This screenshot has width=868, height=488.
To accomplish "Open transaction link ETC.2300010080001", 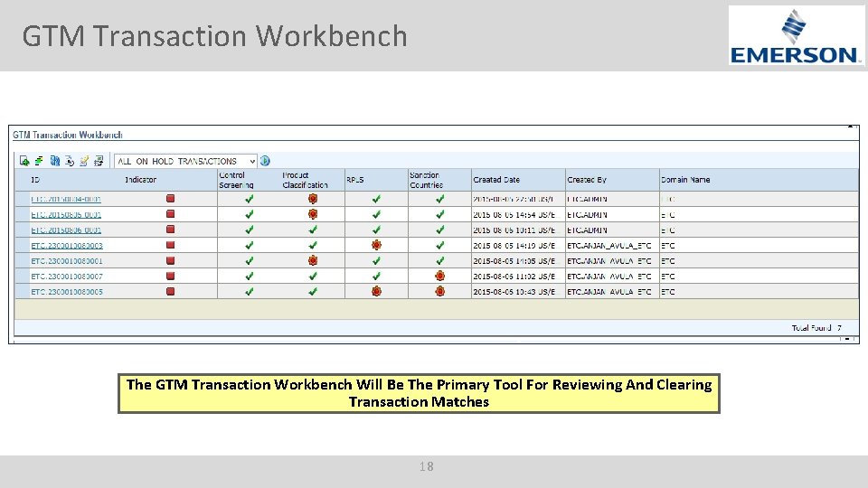I will coord(67,261).
